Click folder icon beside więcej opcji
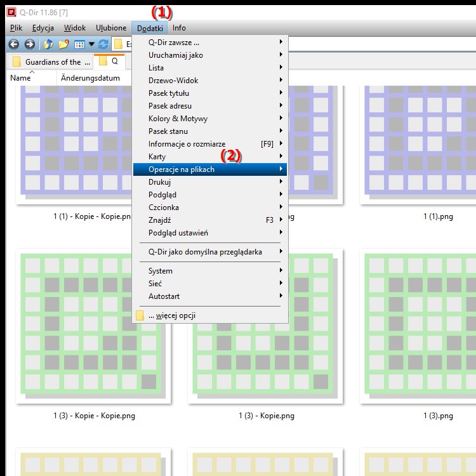Viewport: 476px width, 476px height. click(140, 315)
